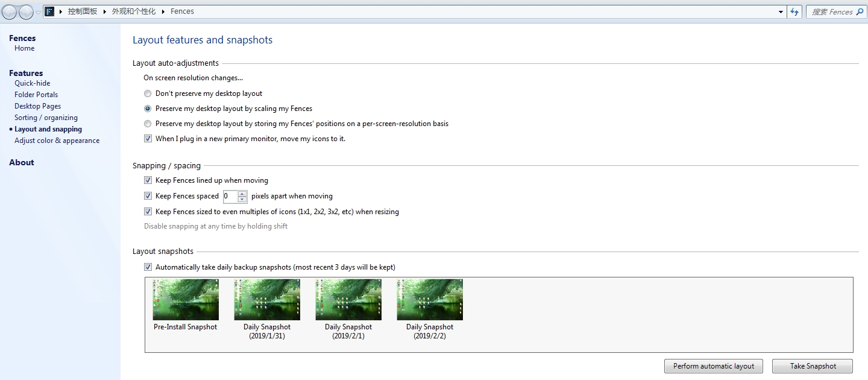Toggle automatic daily backup snapshots

pos(148,267)
